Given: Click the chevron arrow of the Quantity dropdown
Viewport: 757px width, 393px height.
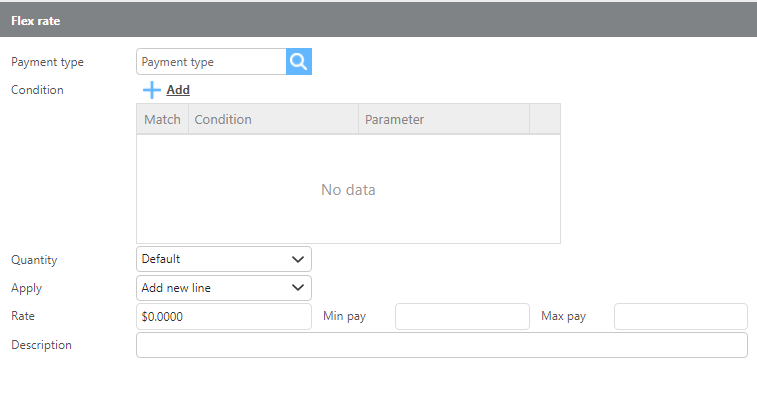Looking at the screenshot, I should (x=298, y=259).
